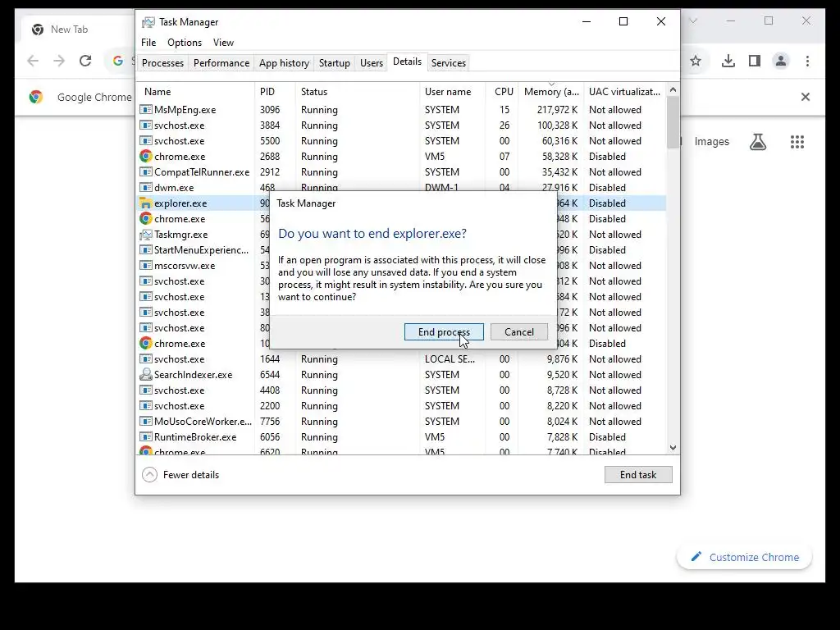
Task: Bookmark this tab with Chrome's star icon
Action: 696,61
